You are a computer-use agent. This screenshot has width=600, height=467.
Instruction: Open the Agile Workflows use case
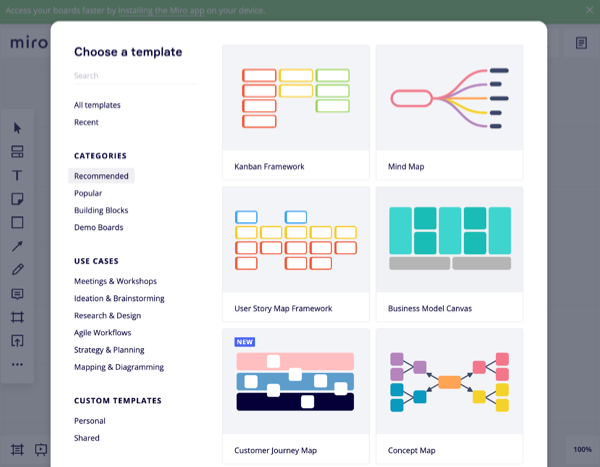[102, 332]
